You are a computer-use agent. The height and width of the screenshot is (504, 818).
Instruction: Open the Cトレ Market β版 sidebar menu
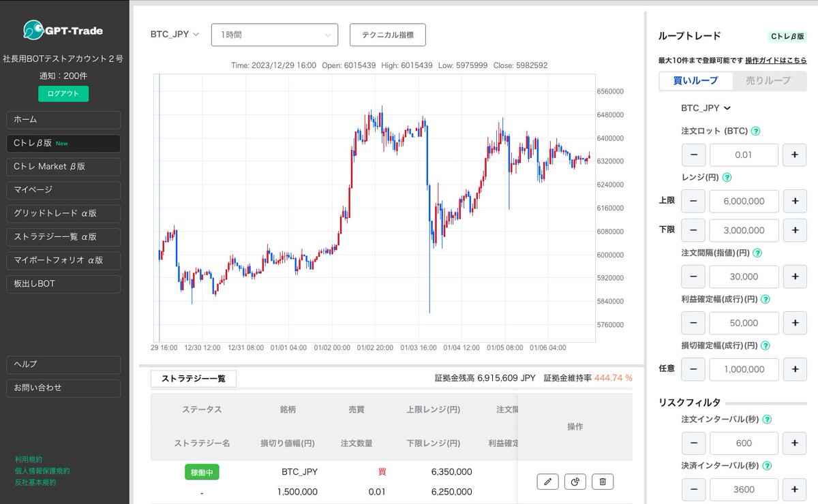pos(63,166)
